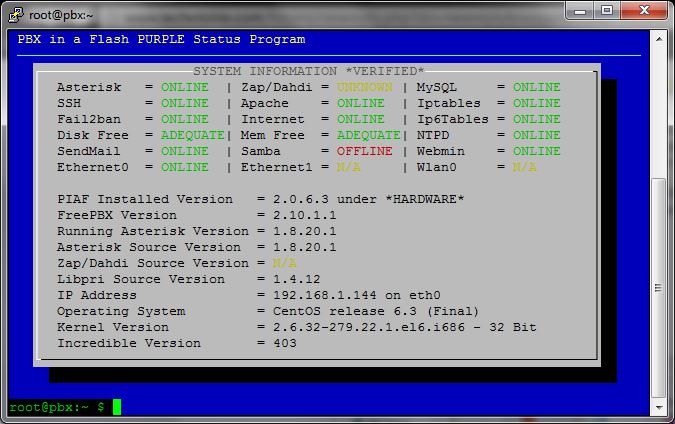The height and width of the screenshot is (424, 675).
Task: Click the Samba OFFLINE status value
Action: (x=364, y=151)
